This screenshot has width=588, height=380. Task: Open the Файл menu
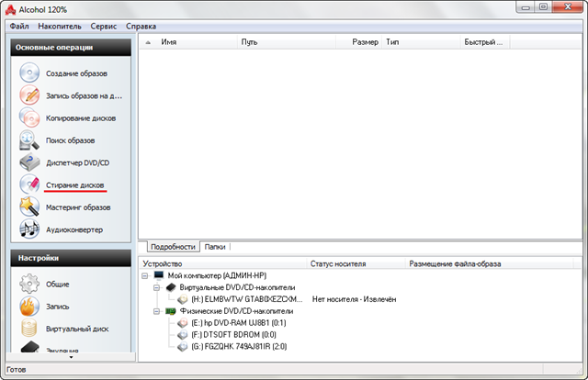(19, 27)
